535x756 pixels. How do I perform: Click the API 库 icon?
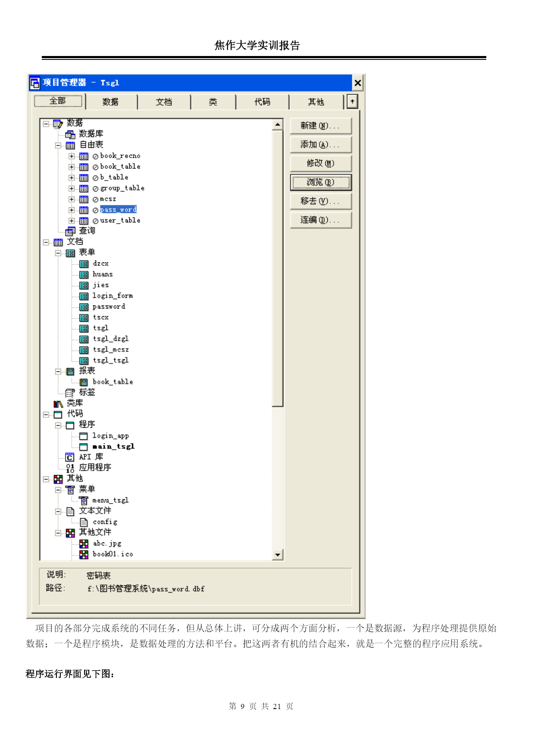pos(70,457)
